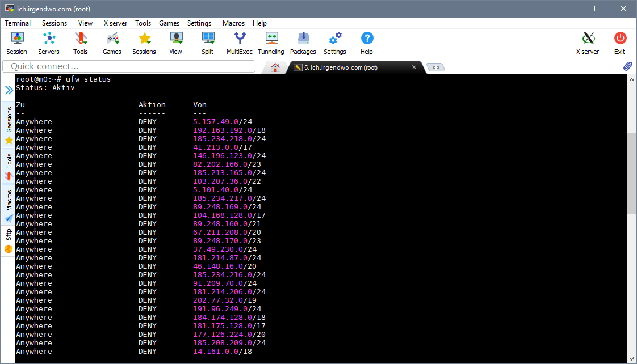Close the ich.irgendwo.com session tab

click(x=414, y=67)
